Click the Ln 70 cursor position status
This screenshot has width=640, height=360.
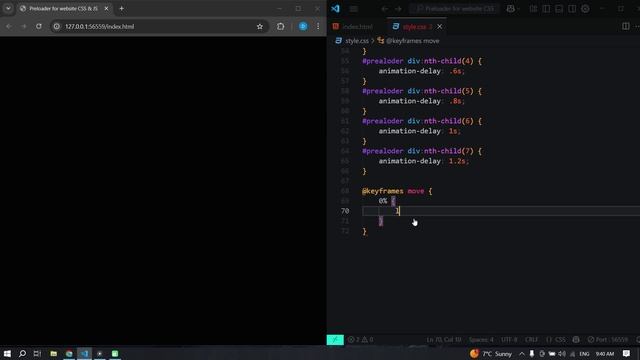[x=444, y=340]
